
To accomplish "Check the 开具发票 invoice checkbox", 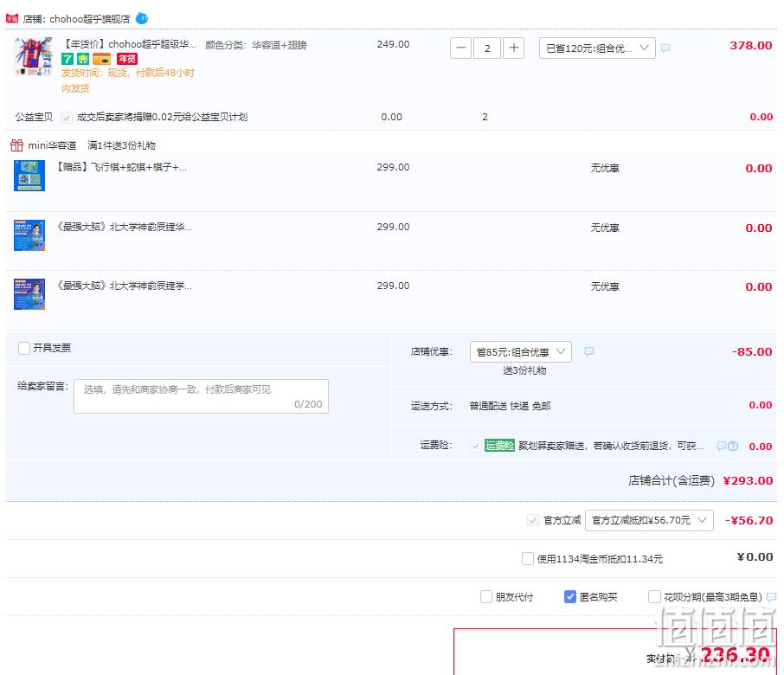I will pyautogui.click(x=24, y=348).
